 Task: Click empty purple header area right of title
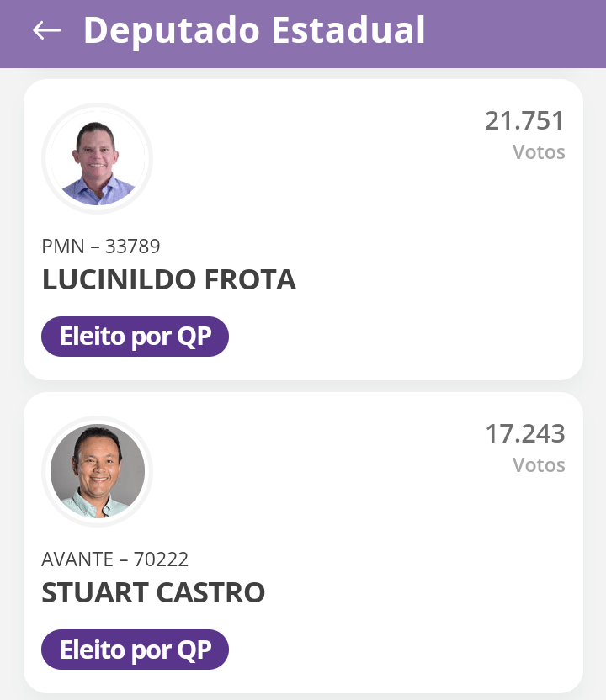coord(522,32)
